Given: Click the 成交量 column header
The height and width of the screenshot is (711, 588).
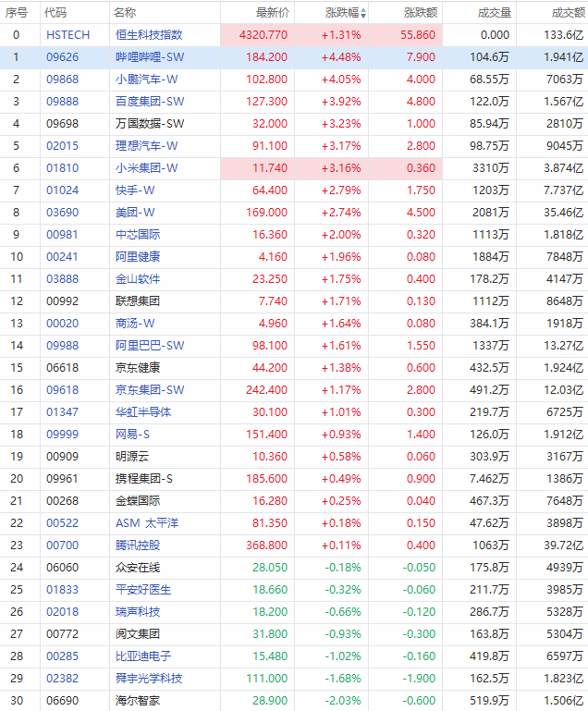Looking at the screenshot, I should tap(494, 13).
